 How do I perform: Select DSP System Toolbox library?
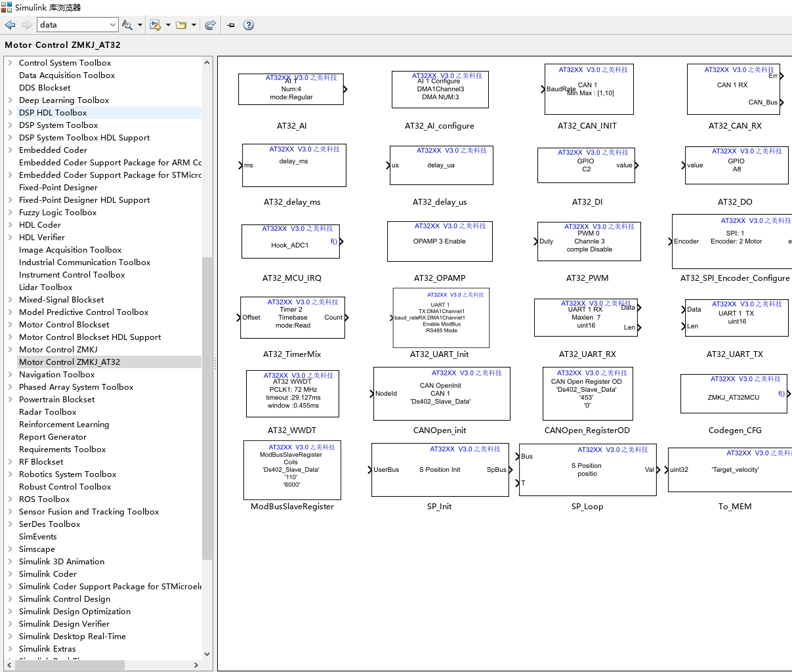click(58, 125)
